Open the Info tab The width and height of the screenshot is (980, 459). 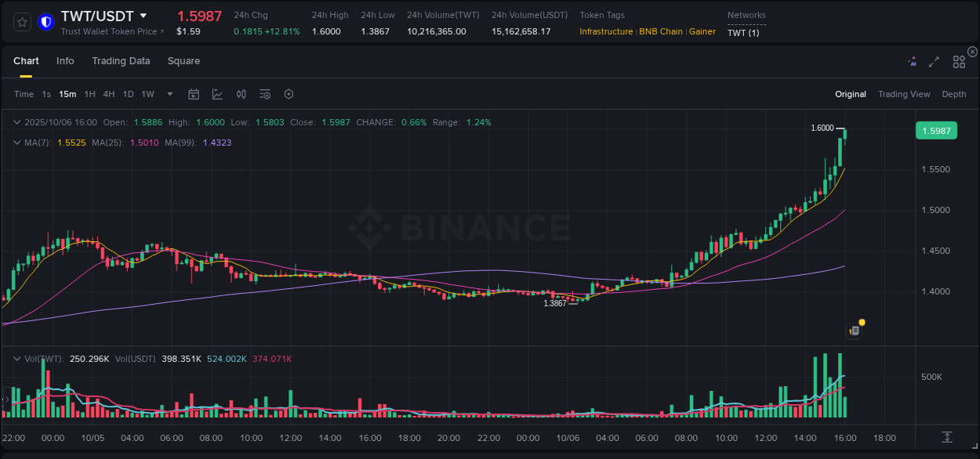65,60
